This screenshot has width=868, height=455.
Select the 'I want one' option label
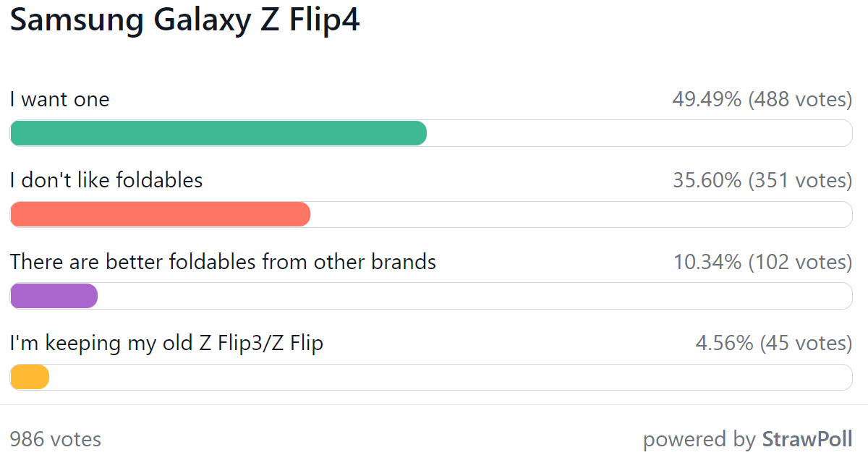[59, 99]
